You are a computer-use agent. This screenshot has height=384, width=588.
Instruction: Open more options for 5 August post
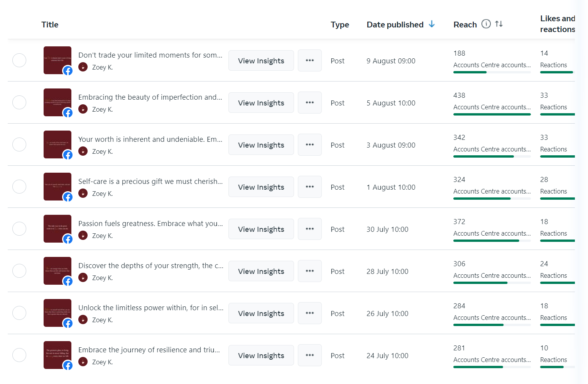[310, 103]
